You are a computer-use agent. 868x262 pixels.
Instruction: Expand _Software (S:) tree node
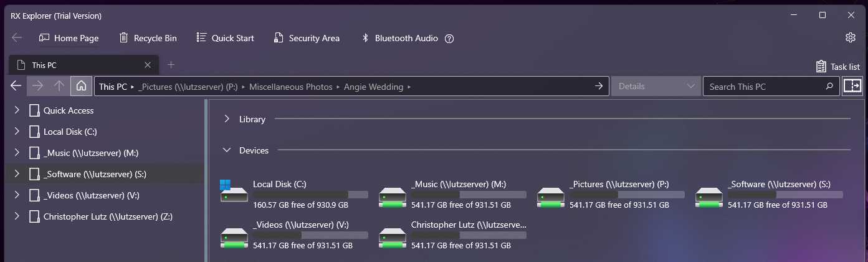point(17,174)
